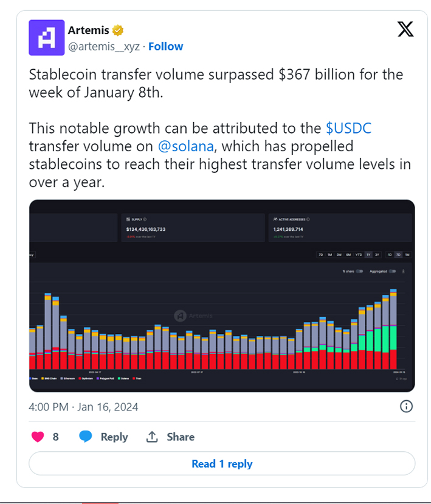
Task: Choose the 3Y time range
Action: click(x=377, y=254)
